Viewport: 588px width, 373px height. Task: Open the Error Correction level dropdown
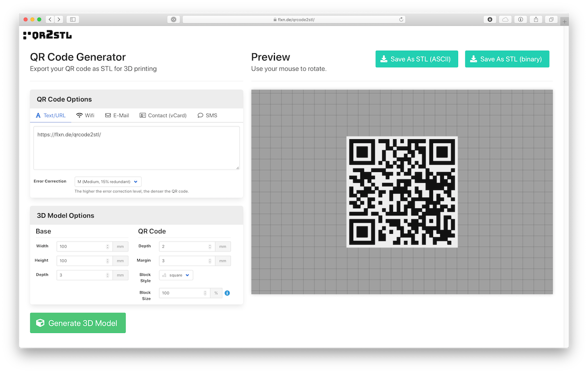click(107, 181)
